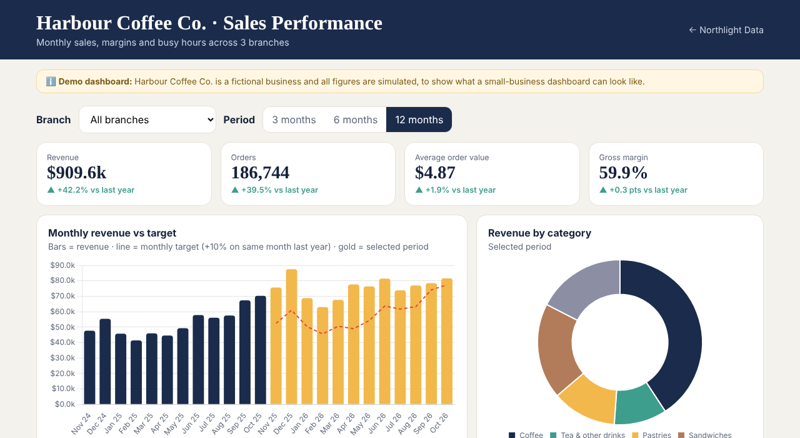The height and width of the screenshot is (438, 800).
Task: Click the Revenue up-arrow trend icon
Action: click(x=51, y=190)
